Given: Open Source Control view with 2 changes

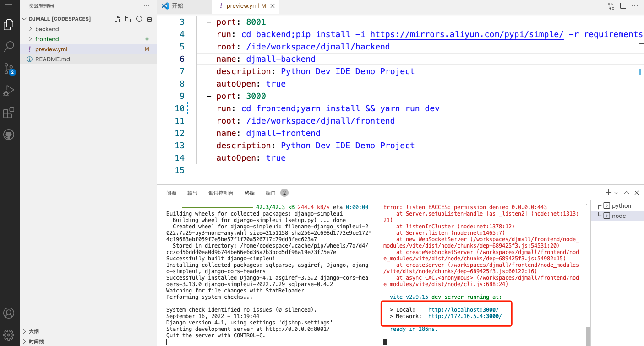Looking at the screenshot, I should (9, 69).
